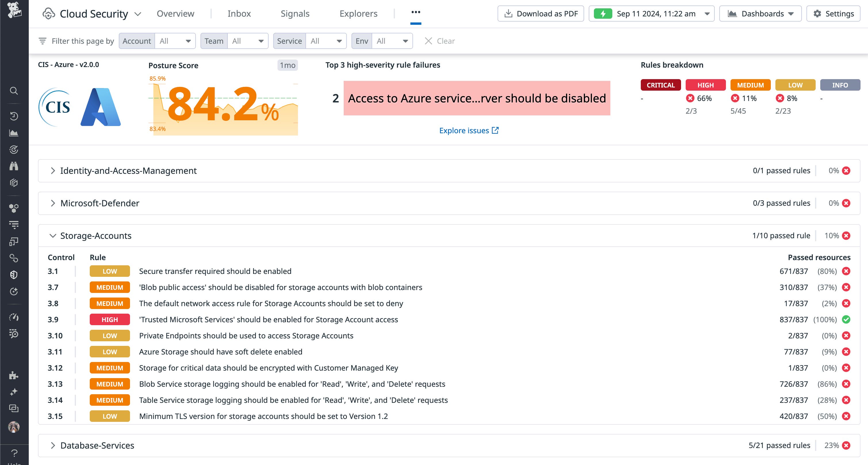Collapse the Storage-Accounts section
The image size is (868, 465).
pyautogui.click(x=53, y=236)
